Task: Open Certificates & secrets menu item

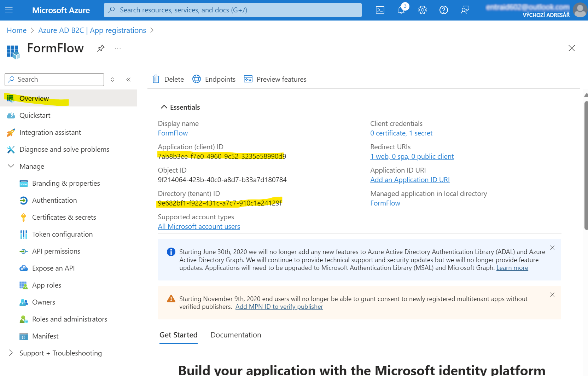Action: pos(64,217)
